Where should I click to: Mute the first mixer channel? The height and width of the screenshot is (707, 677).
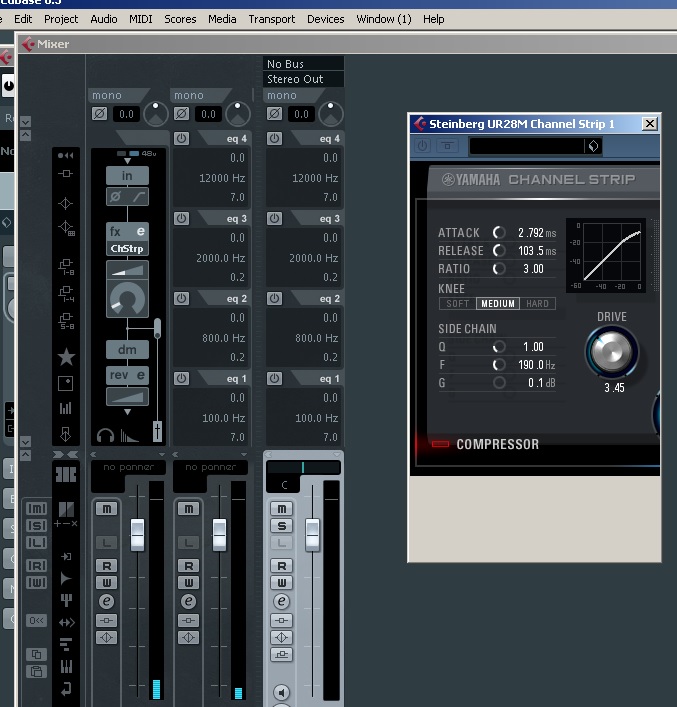(x=107, y=509)
